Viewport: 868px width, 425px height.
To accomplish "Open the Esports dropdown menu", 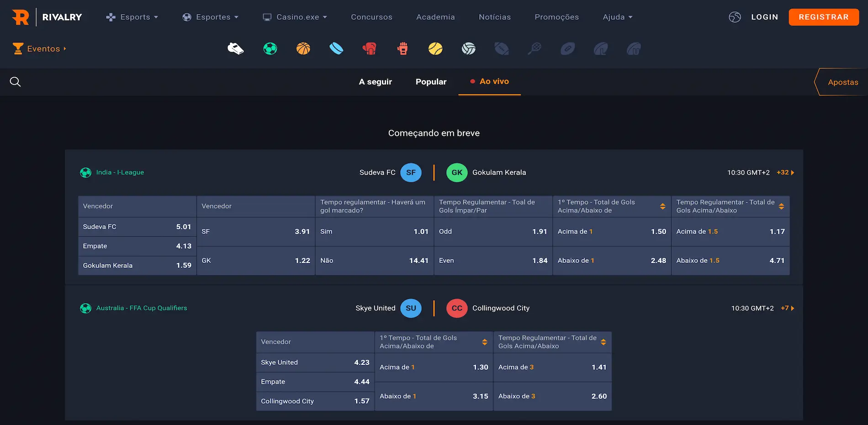I will 132,17.
